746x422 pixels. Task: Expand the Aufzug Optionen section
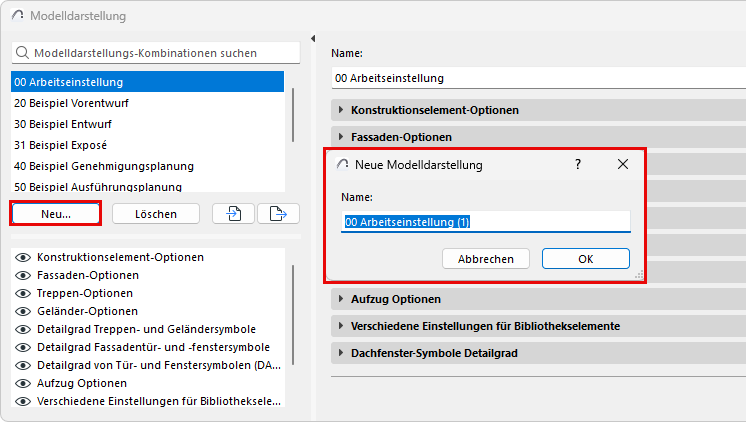341,299
